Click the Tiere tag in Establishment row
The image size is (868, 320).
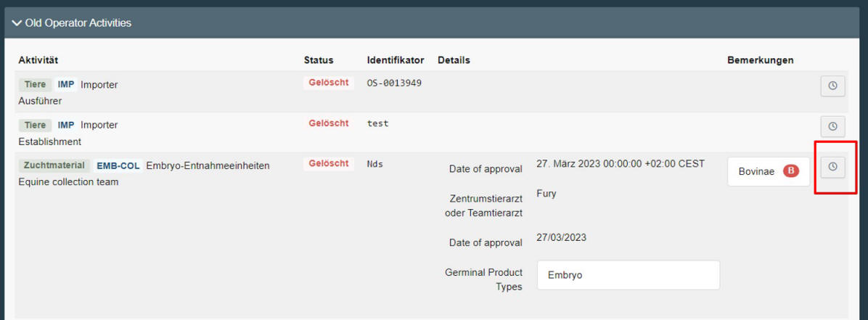click(x=35, y=125)
